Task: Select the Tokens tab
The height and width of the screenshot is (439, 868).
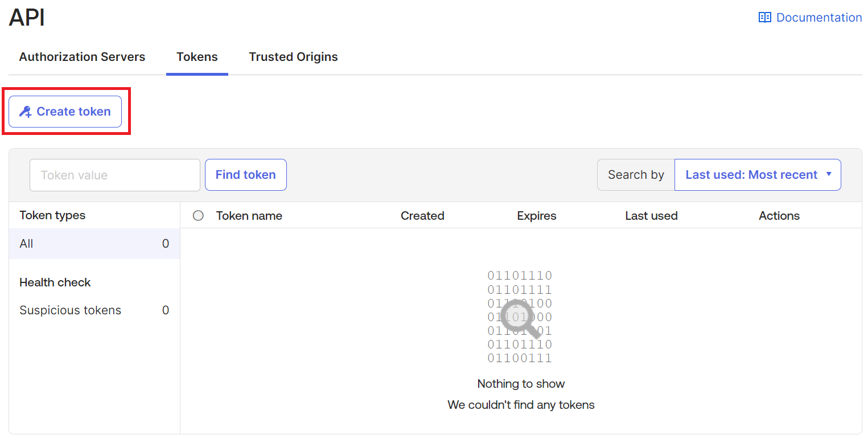Action: click(197, 57)
